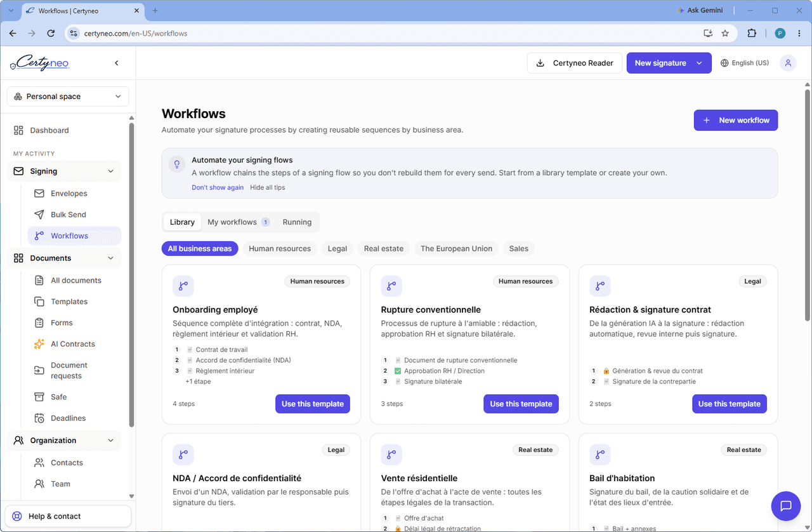Open AI Contracts in the sidebar
Image resolution: width=812 pixels, height=532 pixels.
[x=74, y=344]
